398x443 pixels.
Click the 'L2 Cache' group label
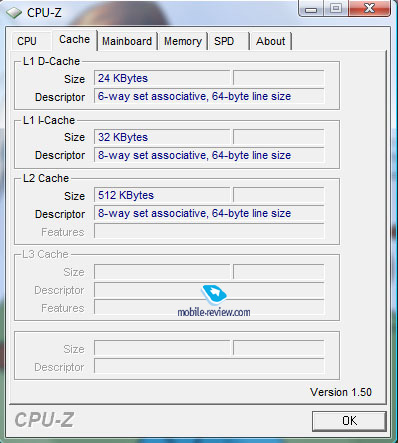[x=46, y=178]
